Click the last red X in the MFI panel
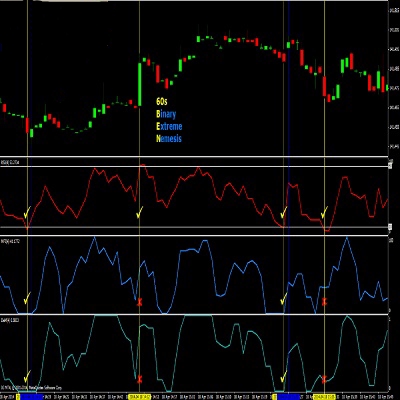Screen dimensions: 400x400 click(x=325, y=302)
